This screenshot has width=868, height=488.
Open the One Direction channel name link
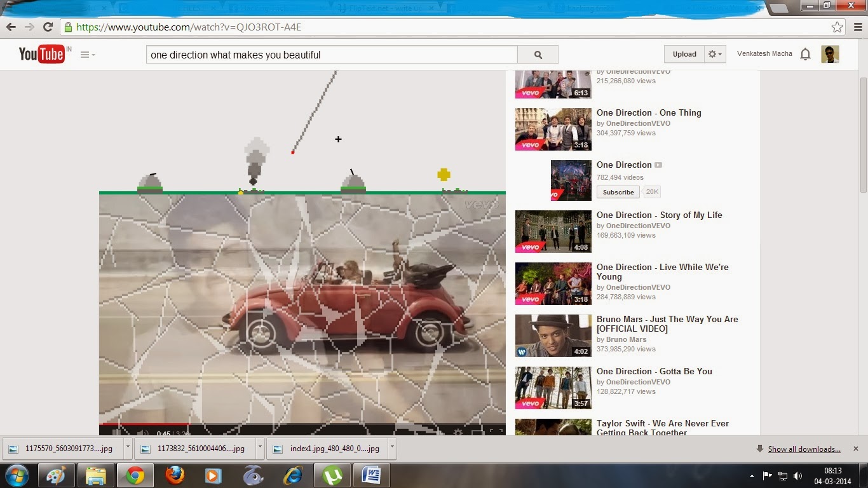point(624,165)
